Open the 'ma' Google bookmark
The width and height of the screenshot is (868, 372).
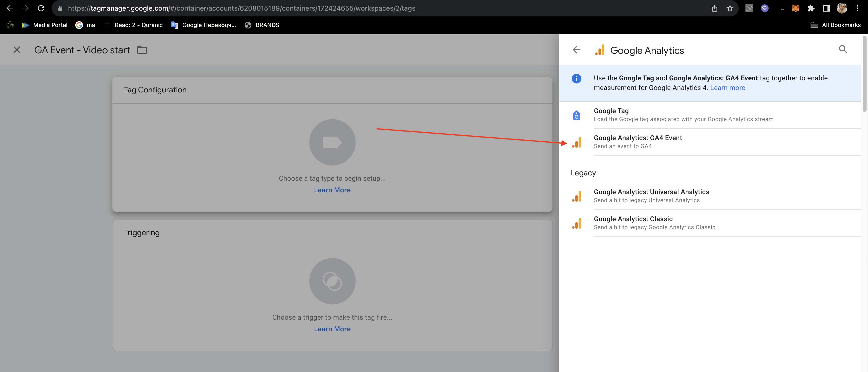pos(85,25)
